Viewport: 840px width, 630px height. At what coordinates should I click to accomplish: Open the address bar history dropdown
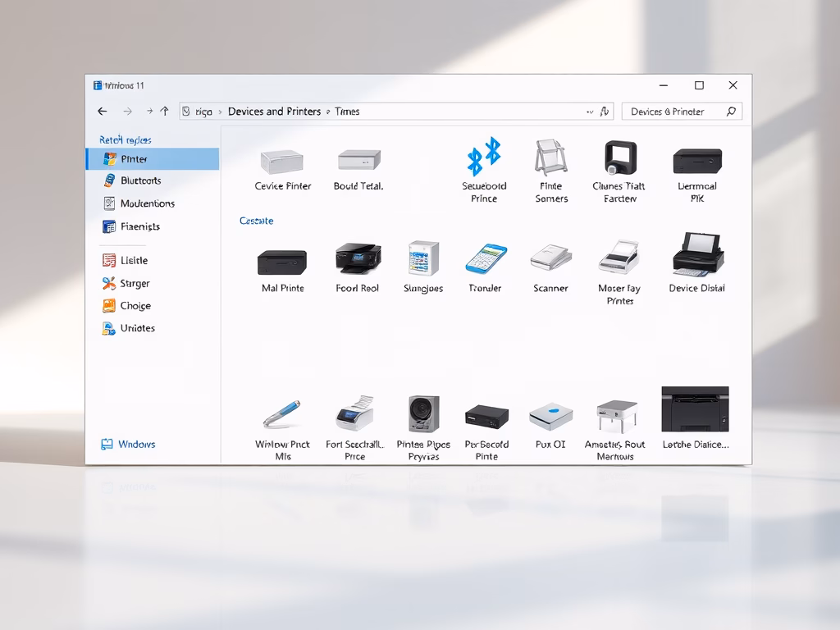pos(589,111)
